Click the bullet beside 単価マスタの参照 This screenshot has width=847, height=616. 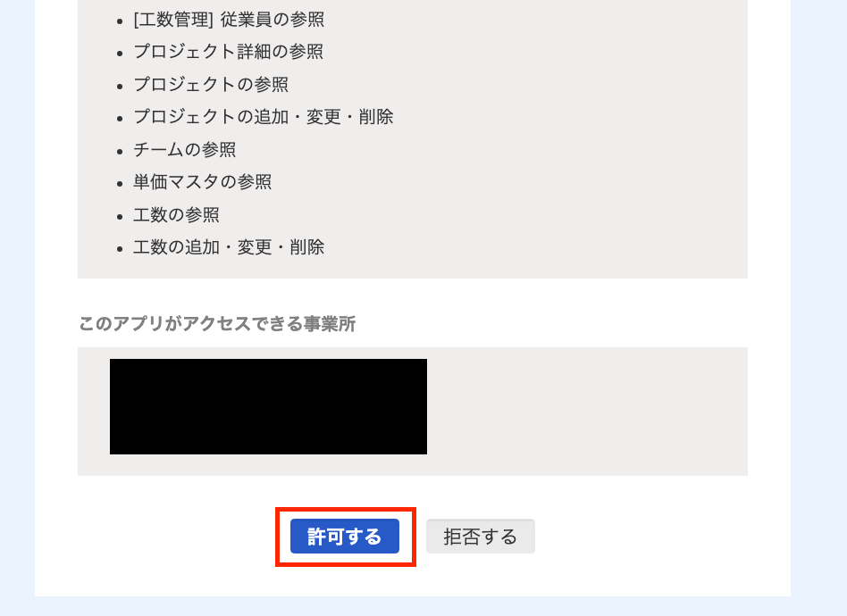tap(120, 184)
